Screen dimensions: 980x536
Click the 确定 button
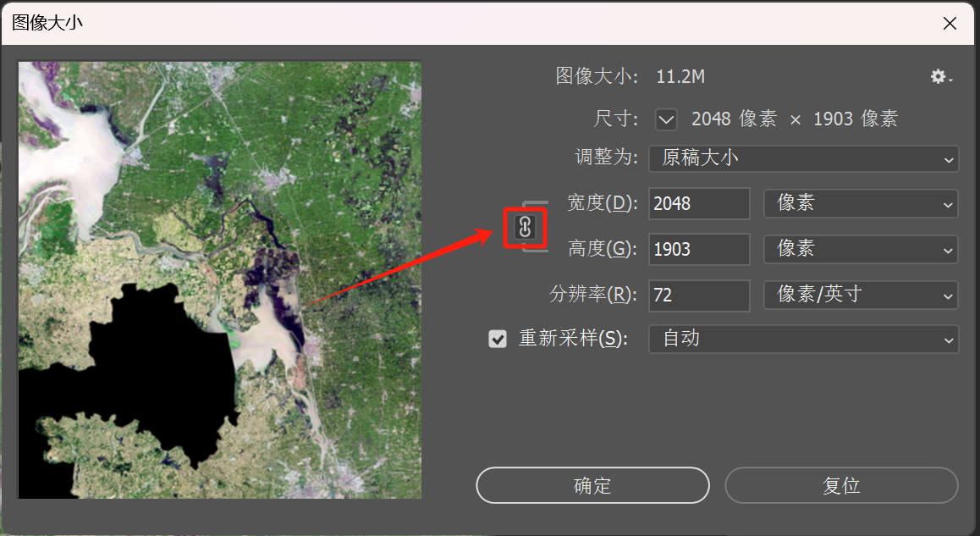pos(592,485)
